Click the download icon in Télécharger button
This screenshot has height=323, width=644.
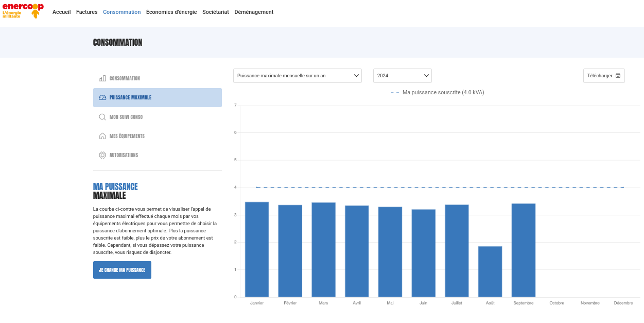tap(618, 76)
